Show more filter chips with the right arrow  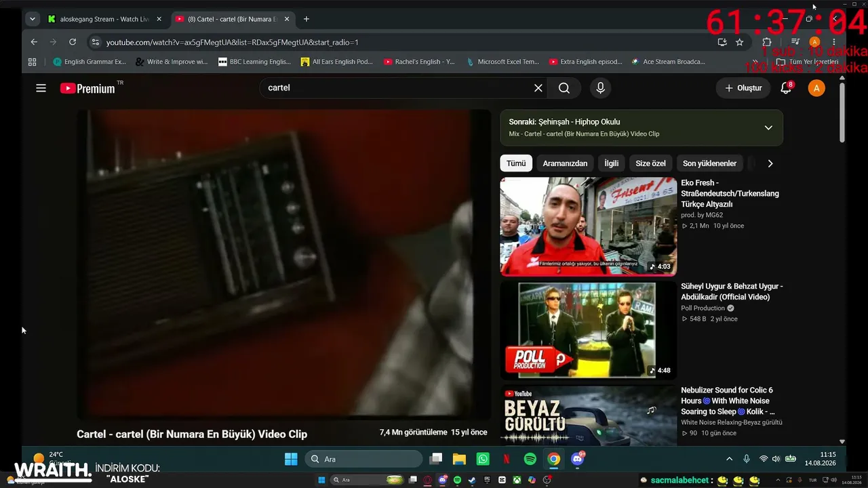(770, 163)
